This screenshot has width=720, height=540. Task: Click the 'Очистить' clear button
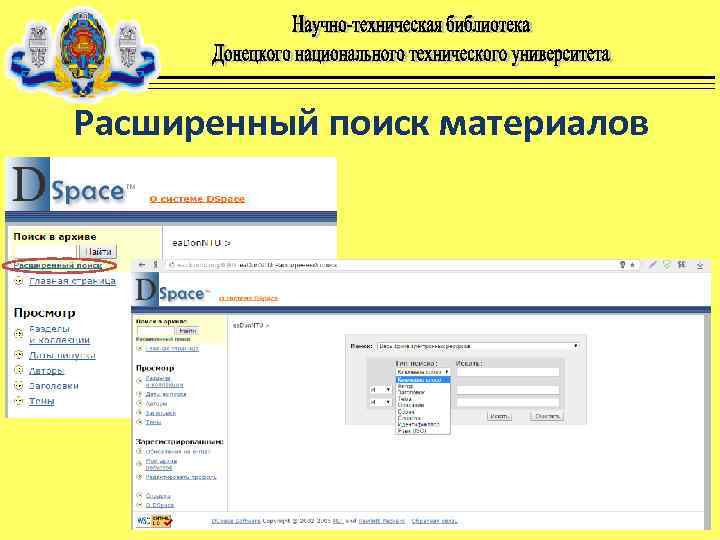click(x=547, y=416)
